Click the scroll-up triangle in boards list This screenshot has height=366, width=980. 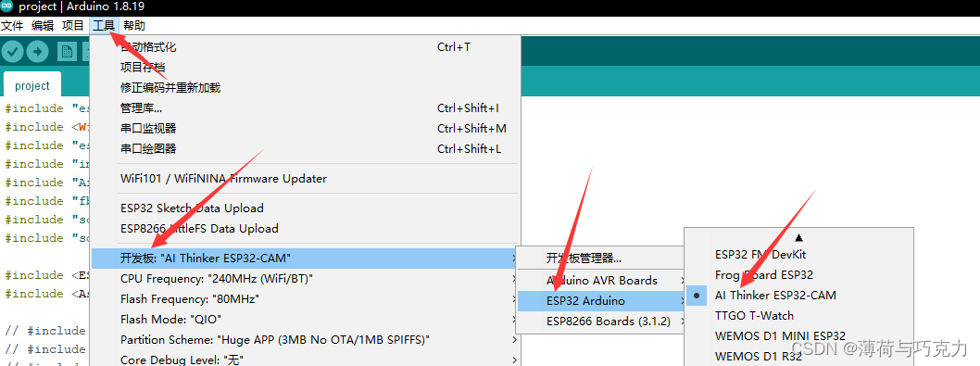798,238
